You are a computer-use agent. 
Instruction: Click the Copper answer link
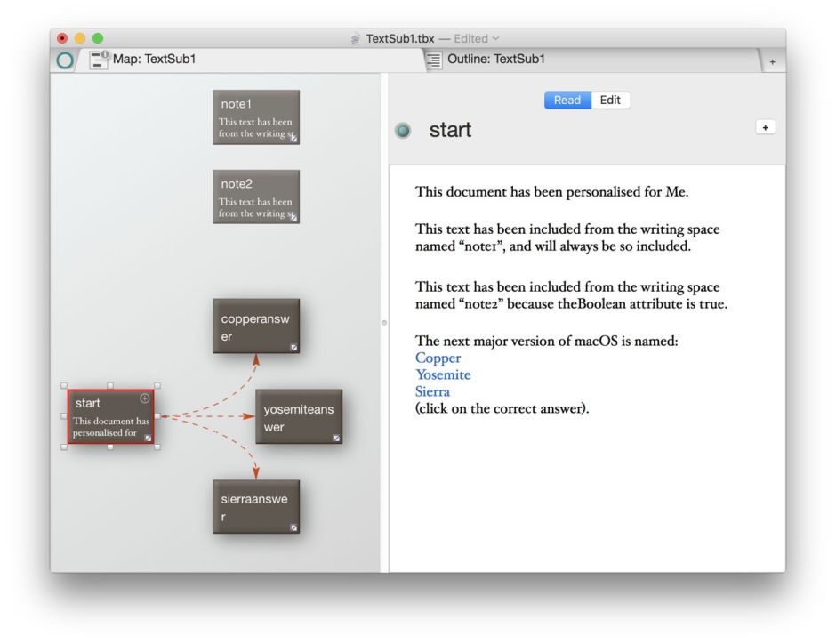click(438, 358)
